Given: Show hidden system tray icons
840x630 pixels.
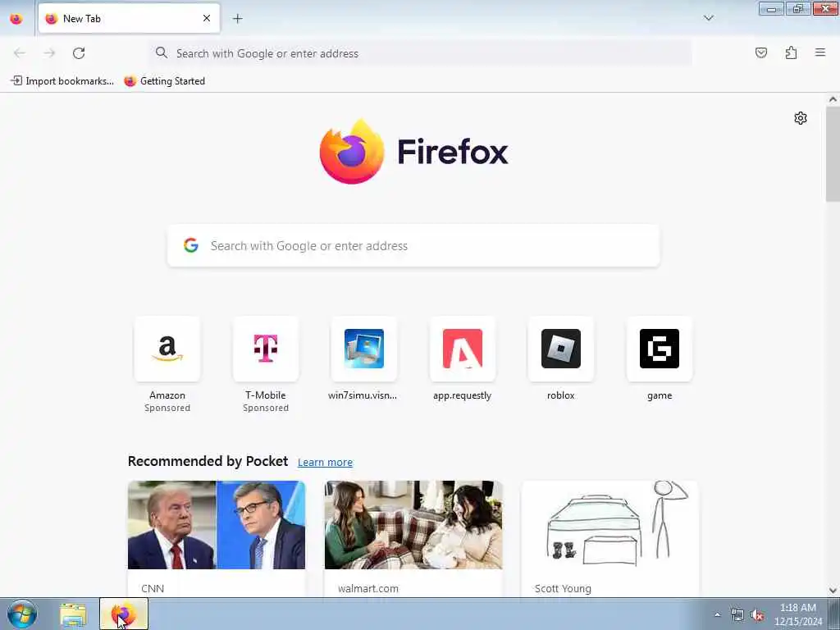Looking at the screenshot, I should pyautogui.click(x=717, y=614).
